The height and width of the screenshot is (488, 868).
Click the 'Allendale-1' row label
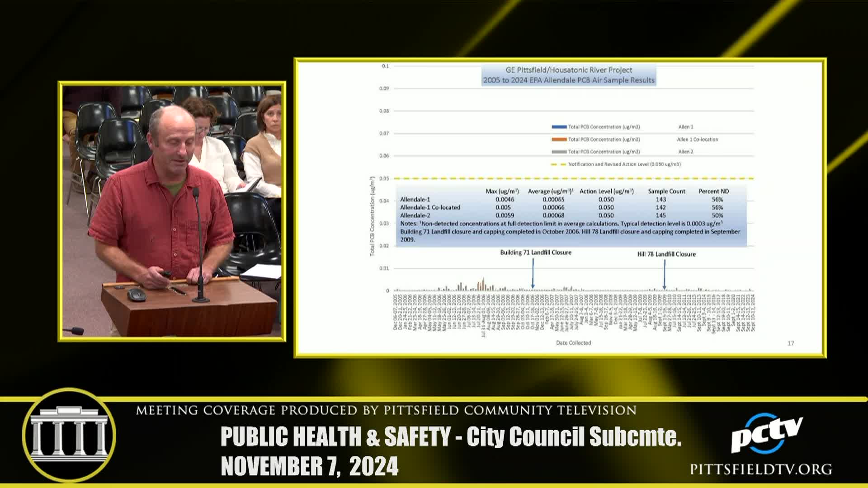pyautogui.click(x=415, y=199)
